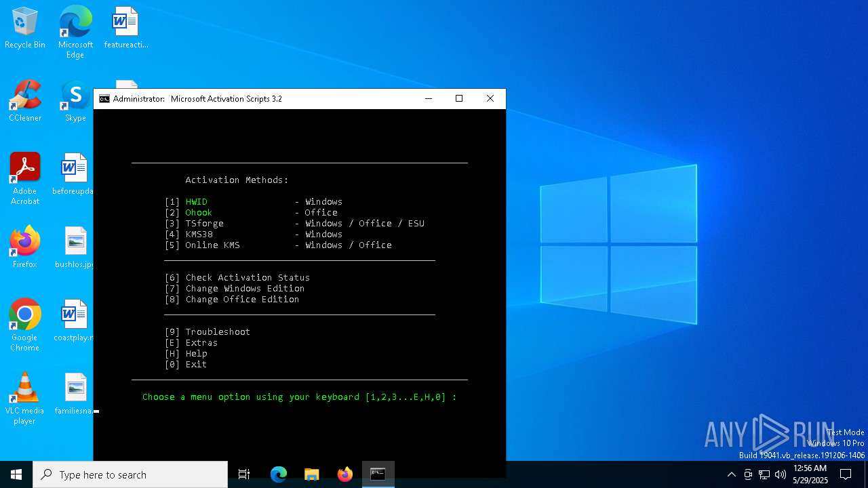The width and height of the screenshot is (868, 488).
Task: Open the network status tray icon
Action: (764, 474)
